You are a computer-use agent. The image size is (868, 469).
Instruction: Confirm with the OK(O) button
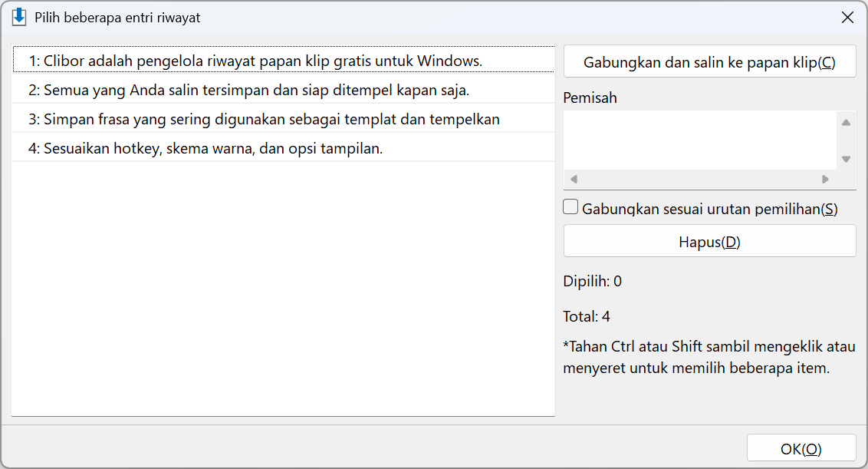(801, 448)
